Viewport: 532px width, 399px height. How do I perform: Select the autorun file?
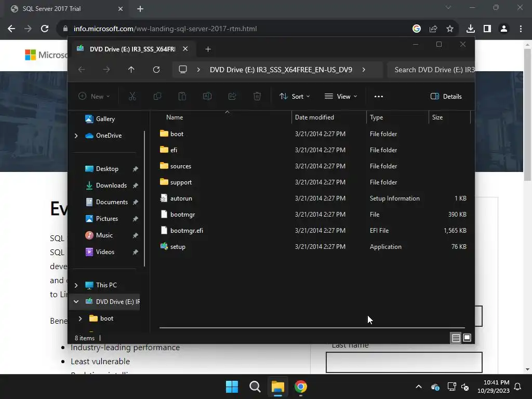point(181,198)
